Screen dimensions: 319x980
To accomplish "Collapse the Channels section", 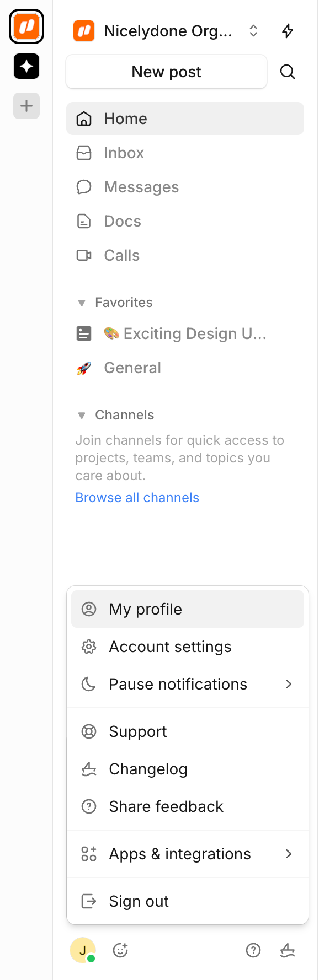I will pyautogui.click(x=81, y=415).
